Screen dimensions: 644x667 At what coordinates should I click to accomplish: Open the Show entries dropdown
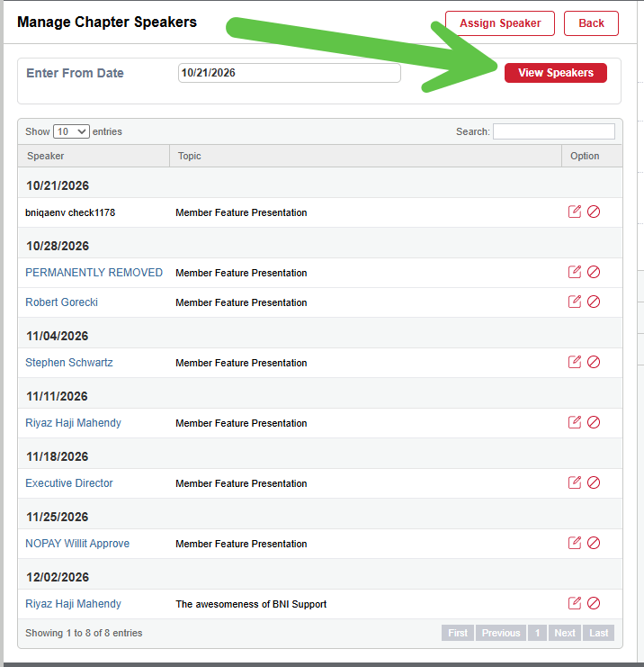[71, 131]
